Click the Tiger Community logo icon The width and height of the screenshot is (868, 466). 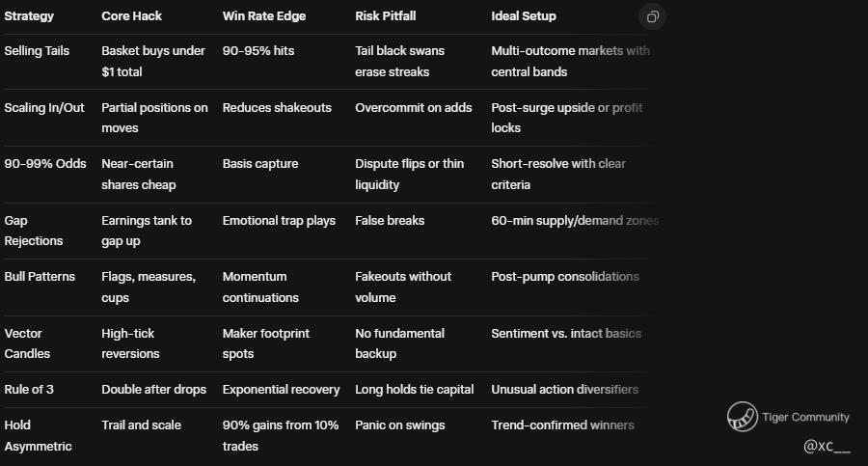click(x=742, y=417)
